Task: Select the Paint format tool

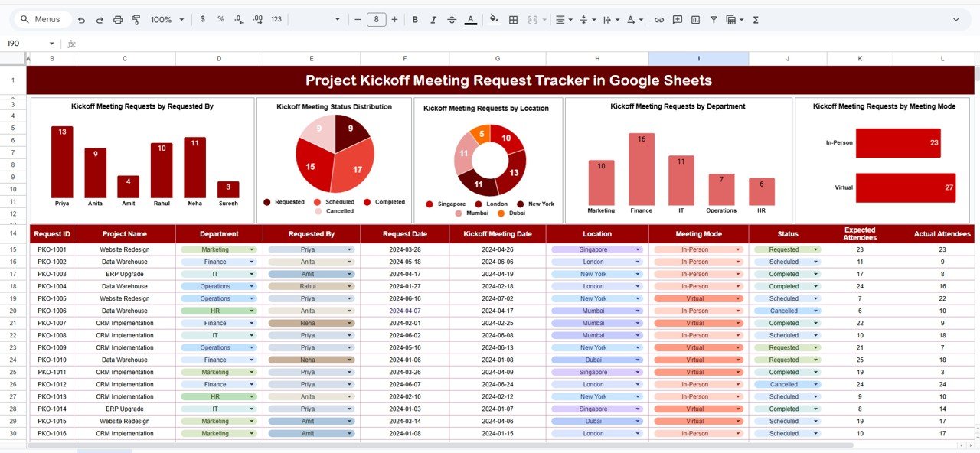Action: pos(136,19)
